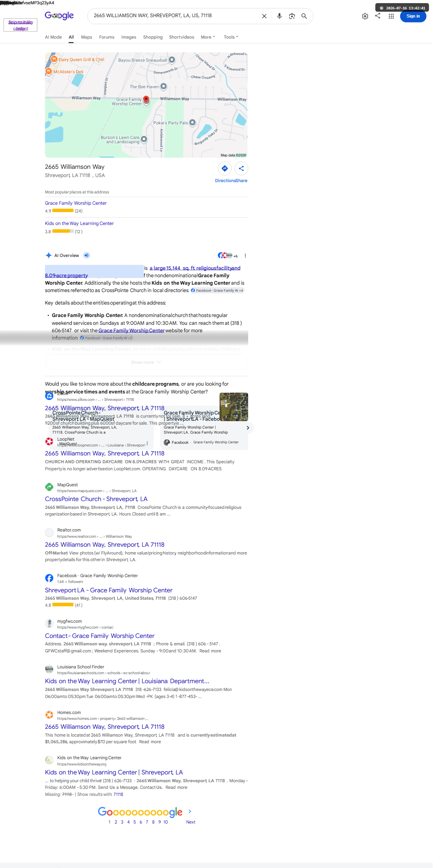438x868 pixels.
Task: Click 'Show results with: 71118' link
Action: click(118, 794)
